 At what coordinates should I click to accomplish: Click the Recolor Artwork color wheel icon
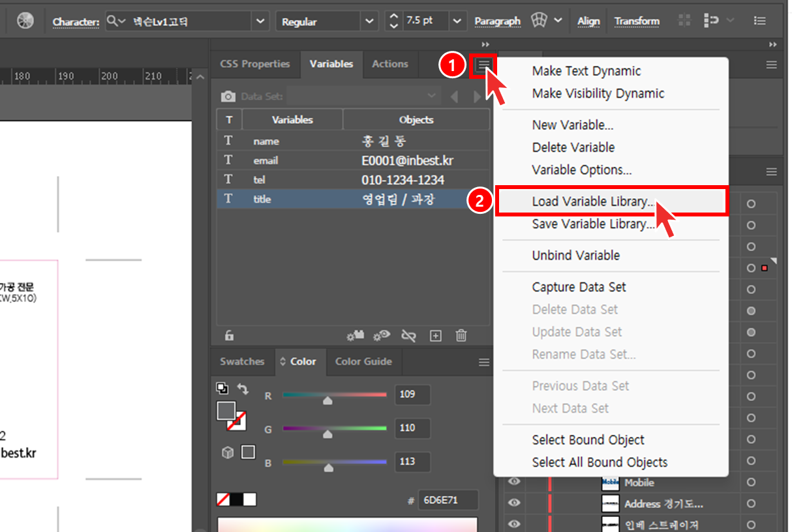tap(25, 21)
